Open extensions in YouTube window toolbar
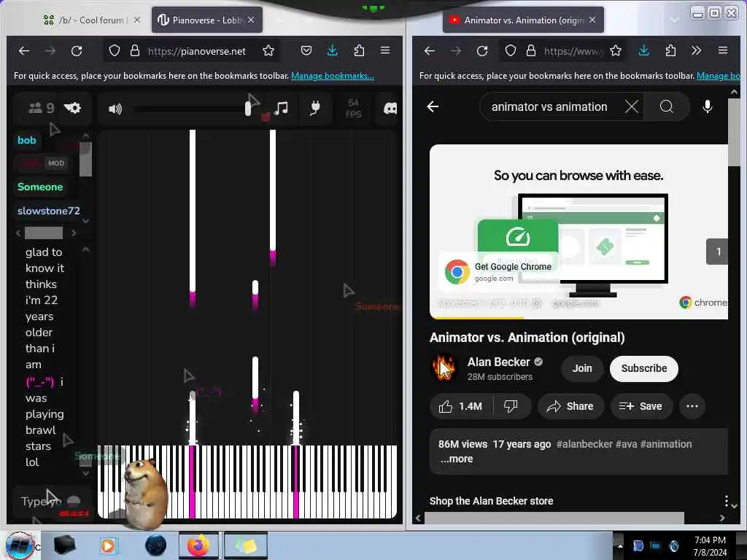Image resolution: width=747 pixels, height=560 pixels. click(x=670, y=50)
